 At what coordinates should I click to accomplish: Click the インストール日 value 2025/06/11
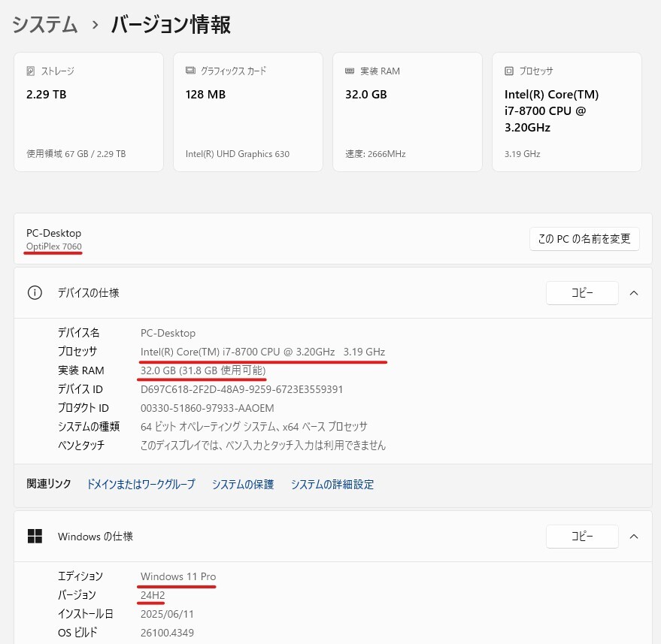point(167,614)
